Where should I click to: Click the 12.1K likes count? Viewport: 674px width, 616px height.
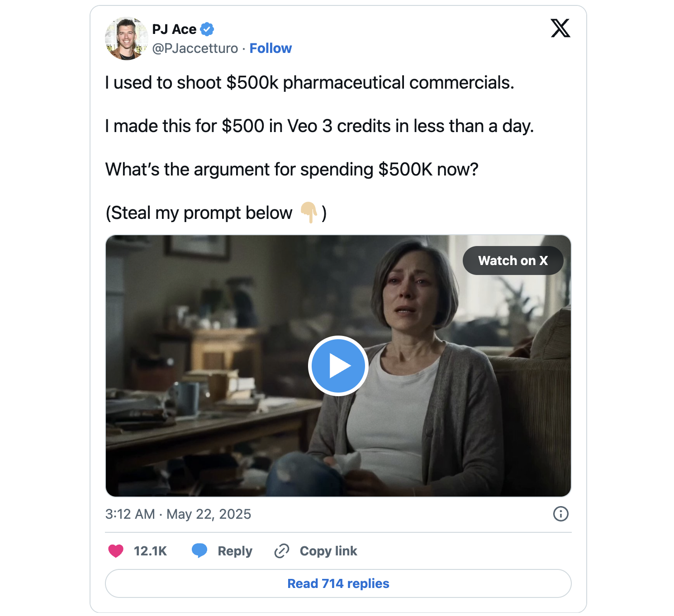tap(150, 551)
